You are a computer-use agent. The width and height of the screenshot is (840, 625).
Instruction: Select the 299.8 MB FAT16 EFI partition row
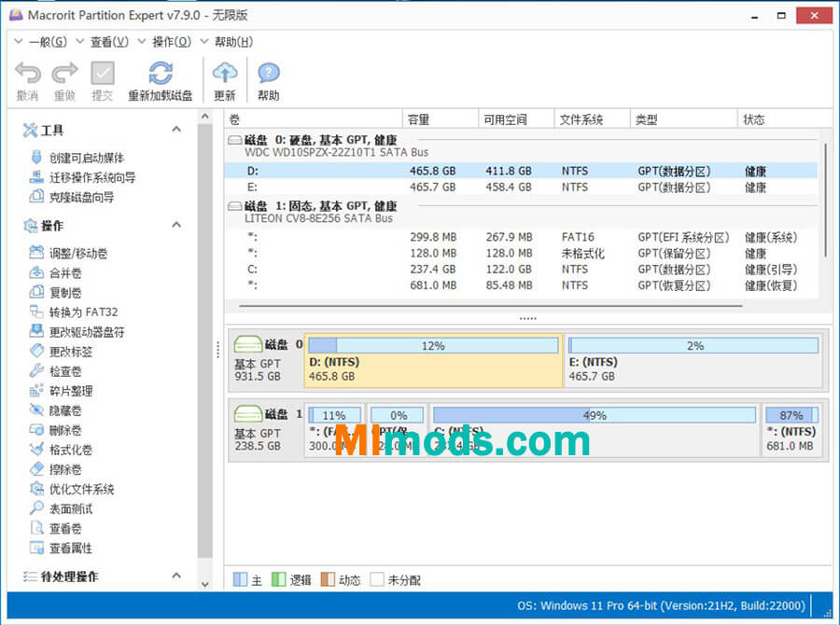[x=521, y=237]
